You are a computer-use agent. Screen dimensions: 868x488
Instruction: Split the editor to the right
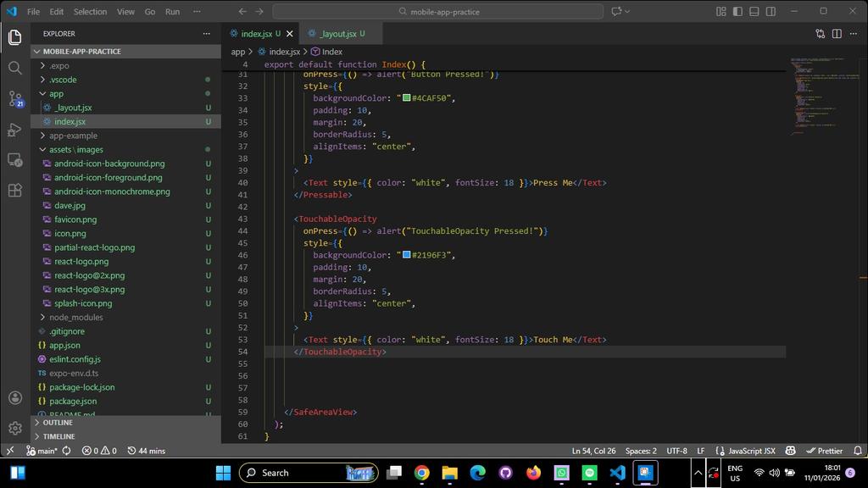point(837,34)
